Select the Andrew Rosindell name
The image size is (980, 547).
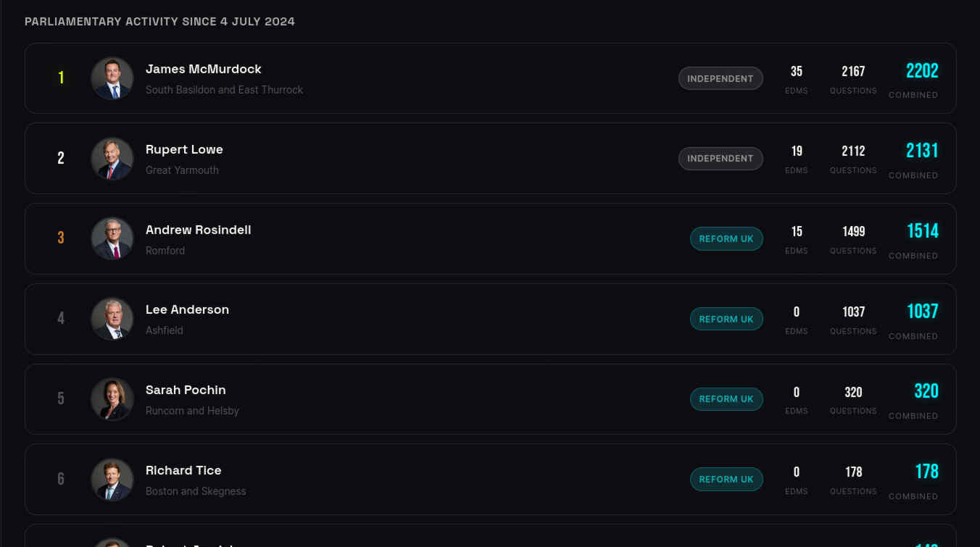click(x=198, y=230)
